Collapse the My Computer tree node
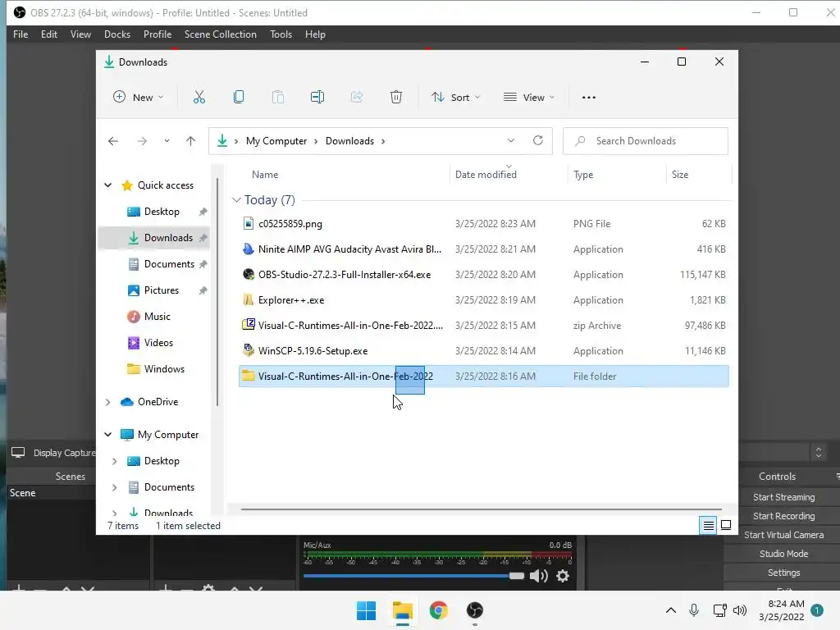Screen dimensions: 840x630 coord(107,435)
